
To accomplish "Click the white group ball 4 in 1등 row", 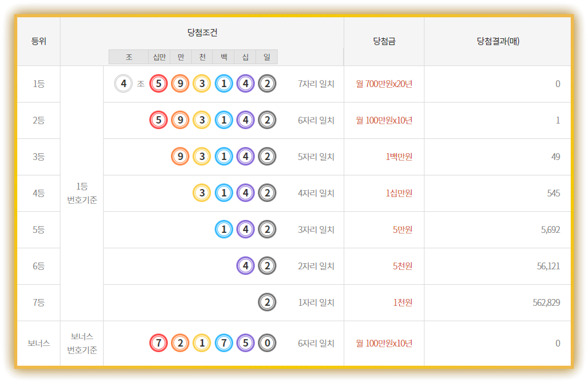I will coord(123,84).
